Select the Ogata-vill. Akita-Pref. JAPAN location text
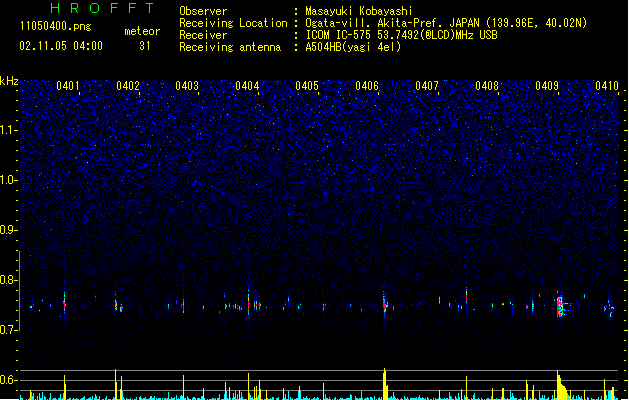This screenshot has height=400, width=629. [x=446, y=23]
